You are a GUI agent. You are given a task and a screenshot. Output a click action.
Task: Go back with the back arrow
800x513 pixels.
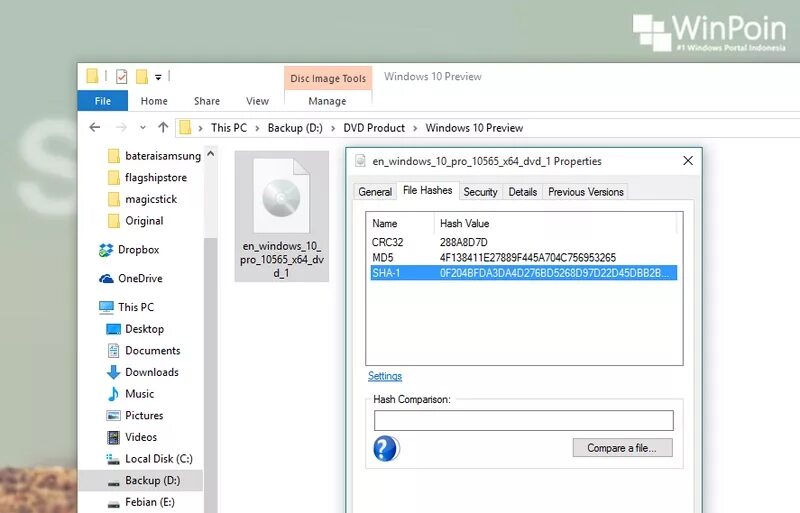coord(95,127)
